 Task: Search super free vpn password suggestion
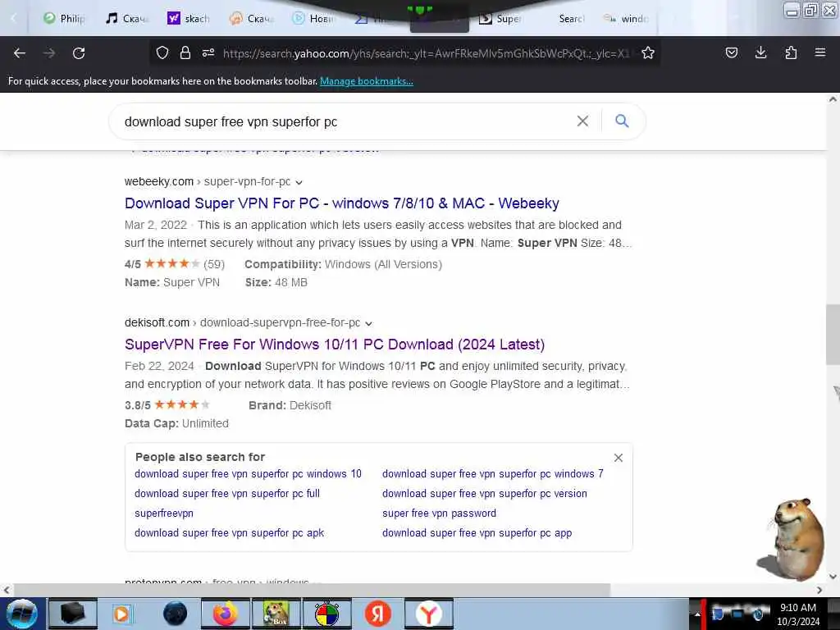[440, 514]
